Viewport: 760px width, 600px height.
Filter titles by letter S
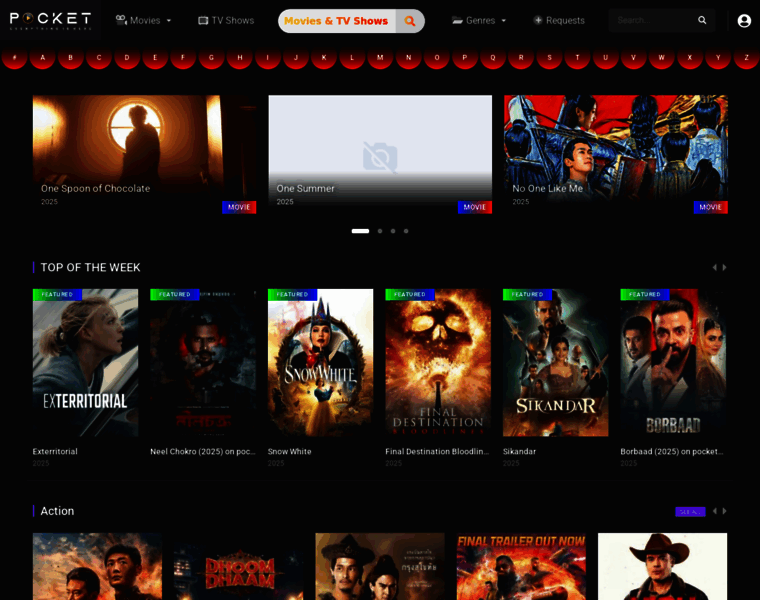(549, 57)
